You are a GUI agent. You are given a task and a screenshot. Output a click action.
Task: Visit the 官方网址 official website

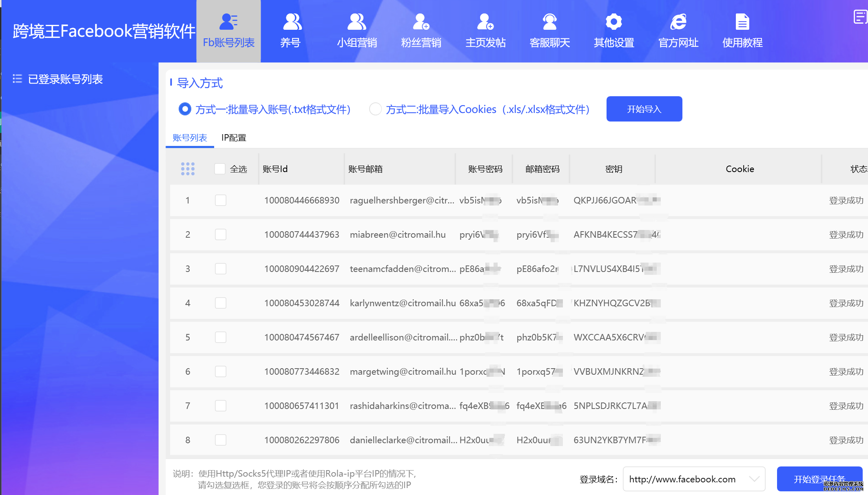[x=678, y=31]
